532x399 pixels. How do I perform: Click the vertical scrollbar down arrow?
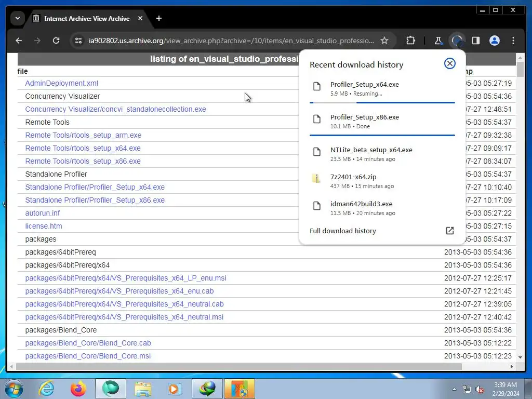tap(520, 357)
